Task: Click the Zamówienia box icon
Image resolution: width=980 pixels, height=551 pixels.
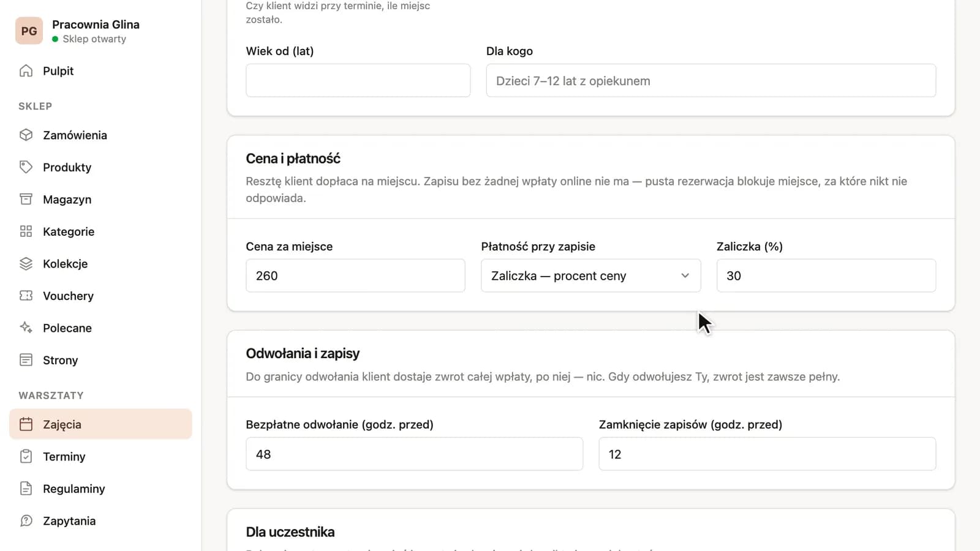Action: pyautogui.click(x=26, y=135)
